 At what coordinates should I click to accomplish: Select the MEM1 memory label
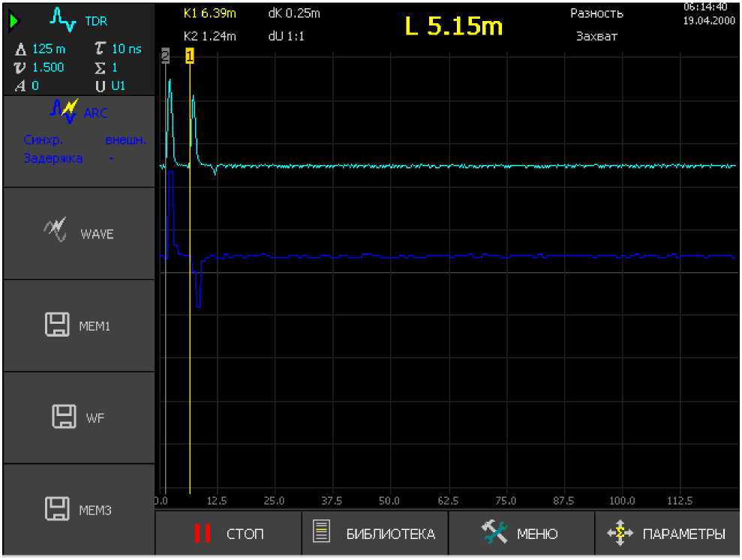pyautogui.click(x=95, y=326)
